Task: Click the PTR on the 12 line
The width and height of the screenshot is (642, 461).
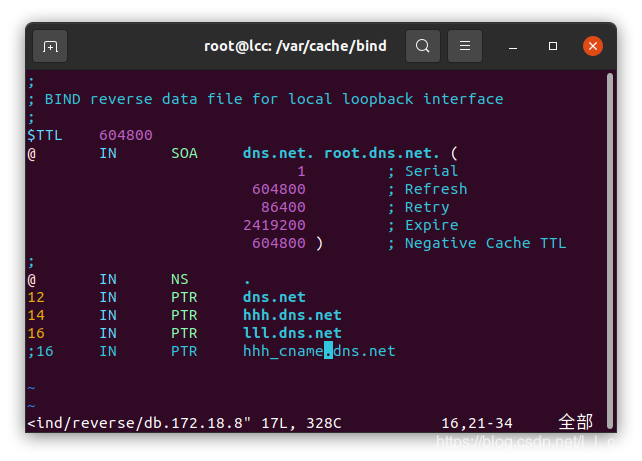Action: click(x=184, y=297)
